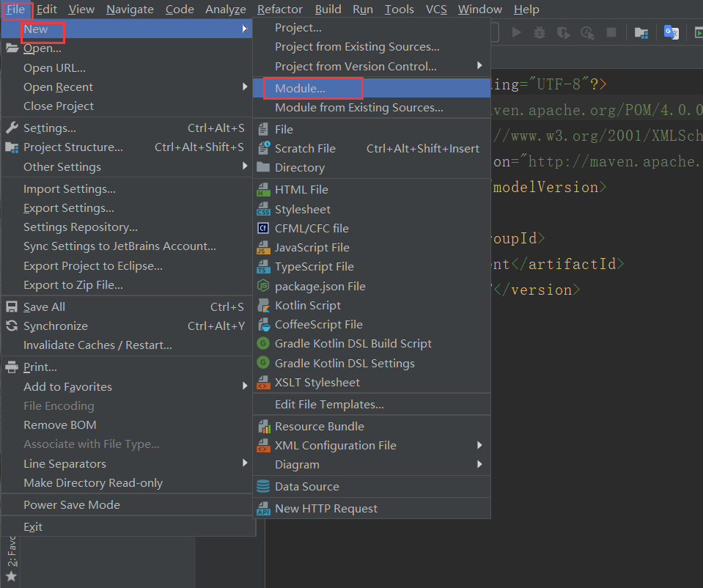
Task: Open the Build menu
Action: tap(328, 10)
